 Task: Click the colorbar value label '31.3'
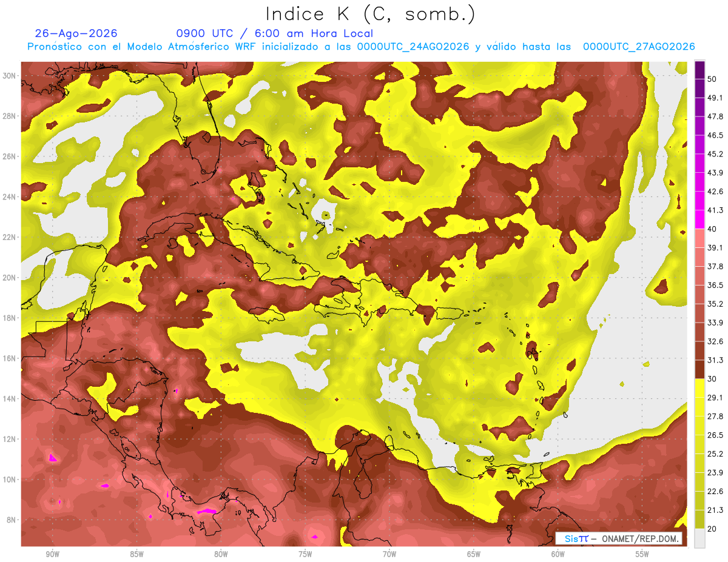(715, 360)
